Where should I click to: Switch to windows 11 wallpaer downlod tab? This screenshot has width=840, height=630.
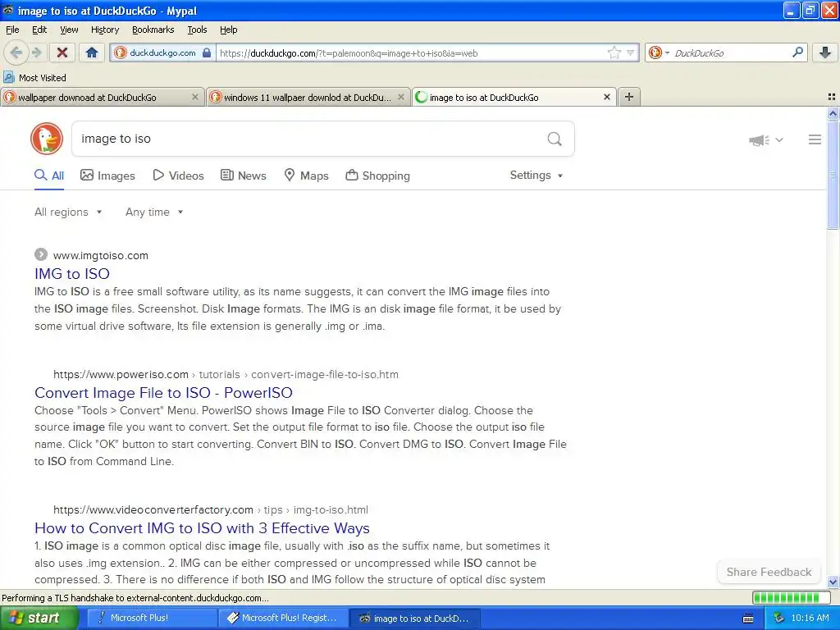308,97
